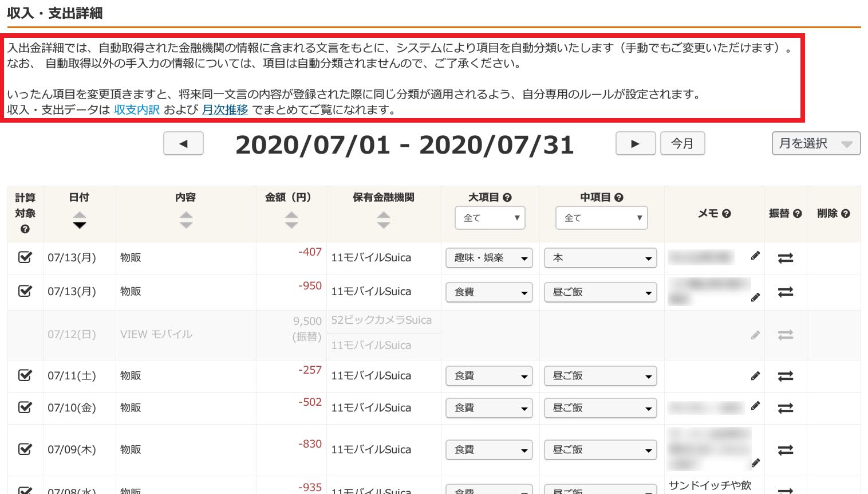Screen dimensions: 868x494
Task: Click 振替 transfer arrows in 07/11(土) row
Action: click(x=786, y=377)
